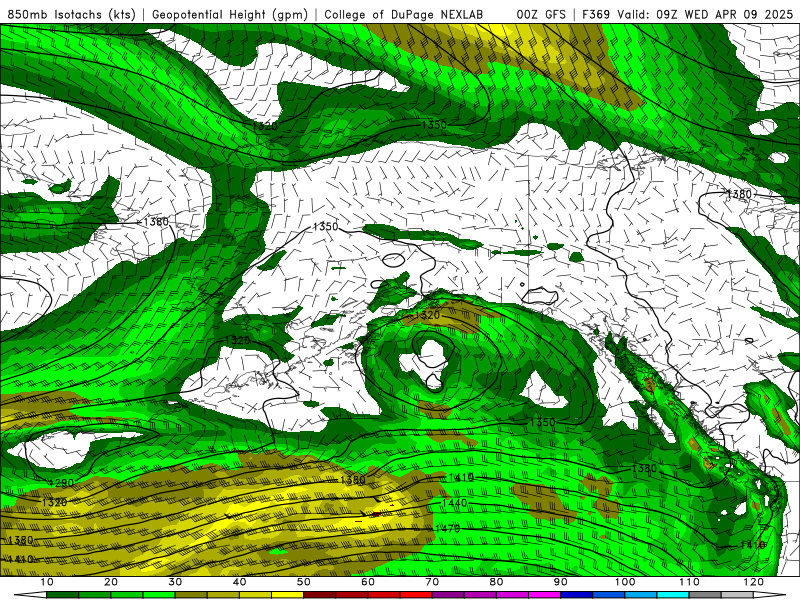Click the "F369" forecast hour label
Image resolution: width=800 pixels, height=600 pixels.
click(x=596, y=15)
